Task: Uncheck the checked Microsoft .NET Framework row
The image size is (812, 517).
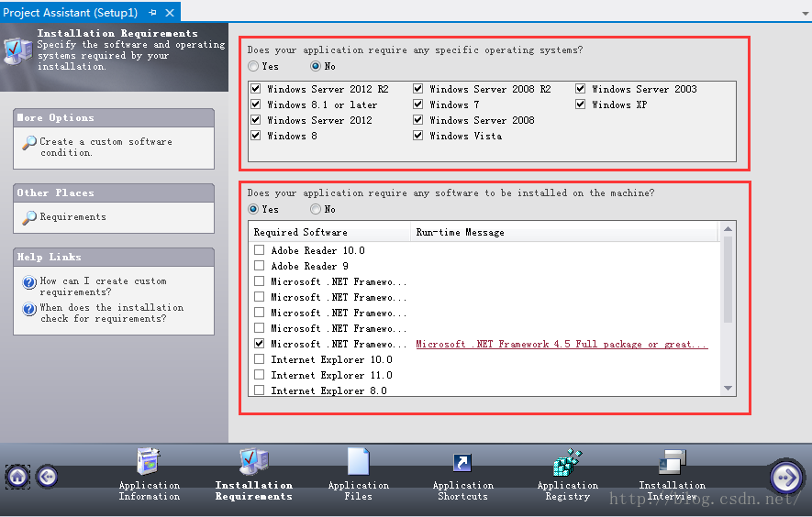Action: 260,343
